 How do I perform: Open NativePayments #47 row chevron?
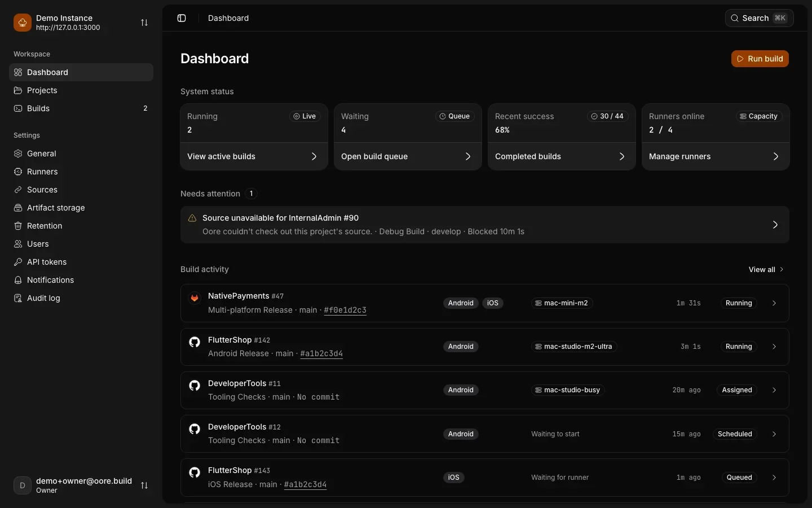tap(774, 303)
